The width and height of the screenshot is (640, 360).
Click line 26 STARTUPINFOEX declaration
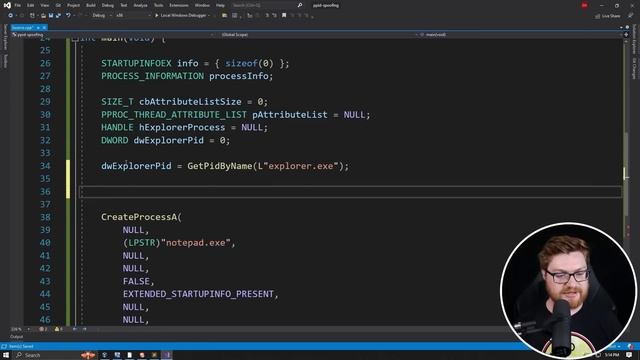tap(195, 63)
